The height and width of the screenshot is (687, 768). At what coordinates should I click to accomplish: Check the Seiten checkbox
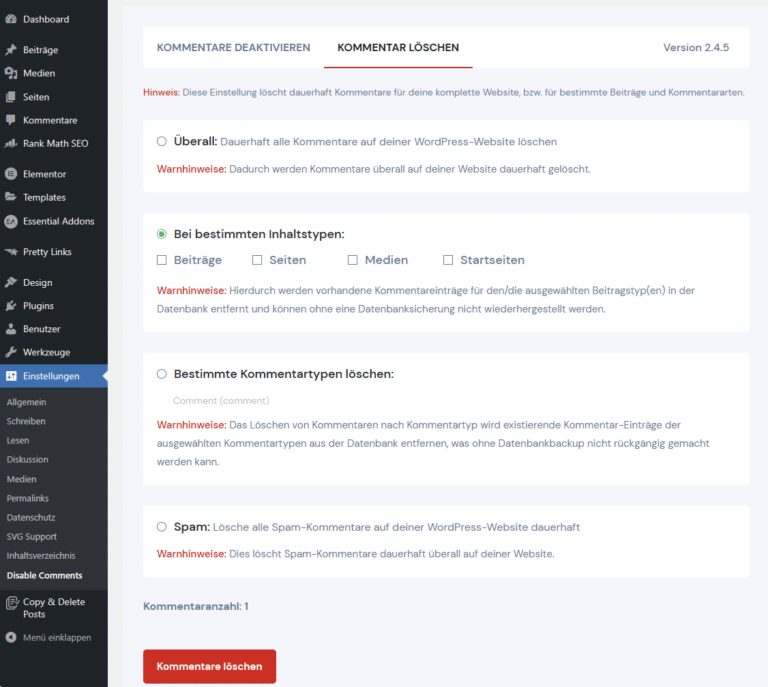pos(257,260)
